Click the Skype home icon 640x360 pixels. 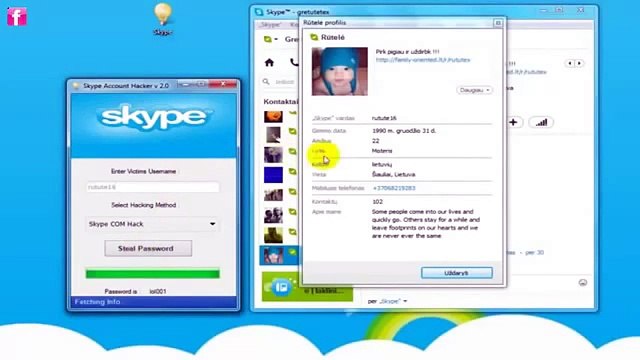click(269, 62)
